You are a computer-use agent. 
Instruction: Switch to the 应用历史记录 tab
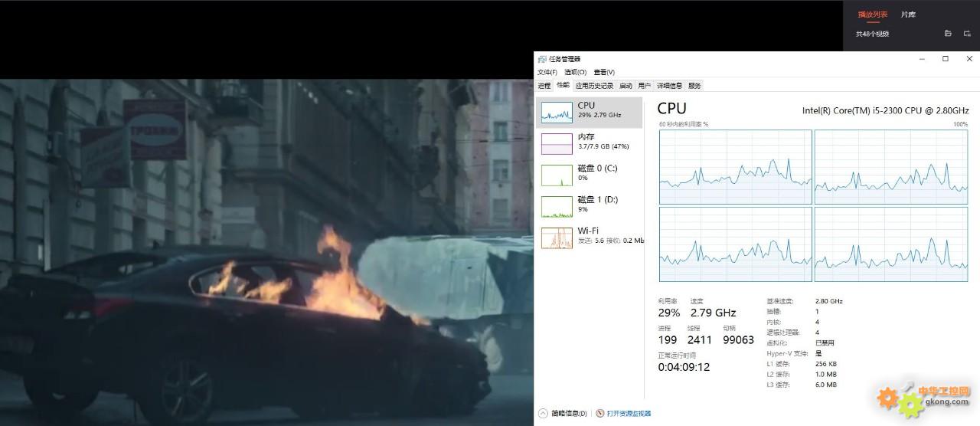tap(594, 86)
